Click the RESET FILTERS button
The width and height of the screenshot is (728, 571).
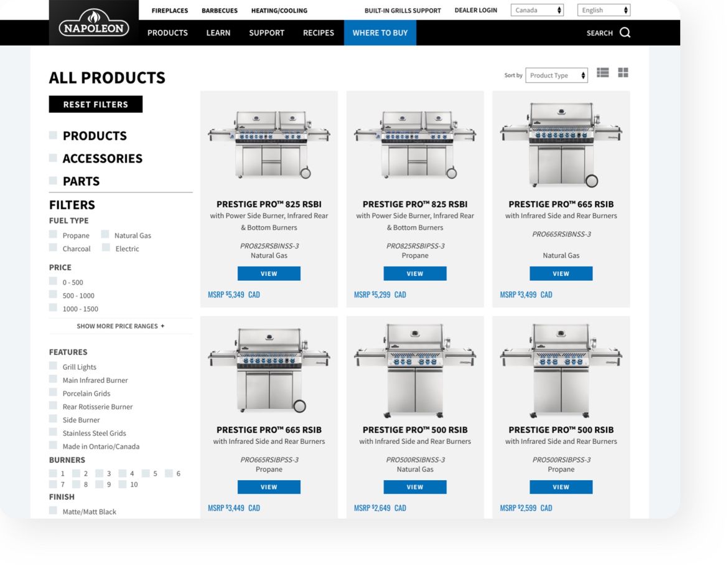tap(95, 104)
